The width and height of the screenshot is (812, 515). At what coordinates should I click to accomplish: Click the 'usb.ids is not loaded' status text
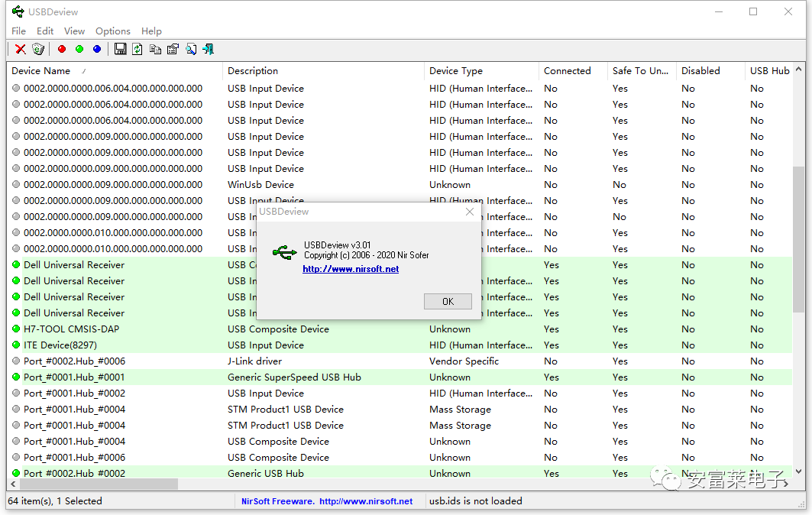(475, 501)
